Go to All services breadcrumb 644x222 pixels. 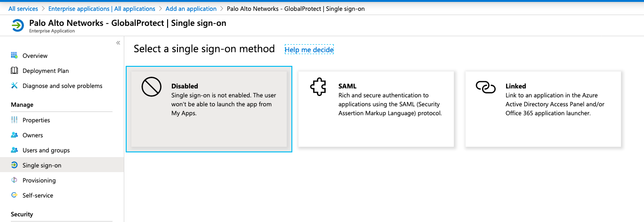[x=23, y=8]
